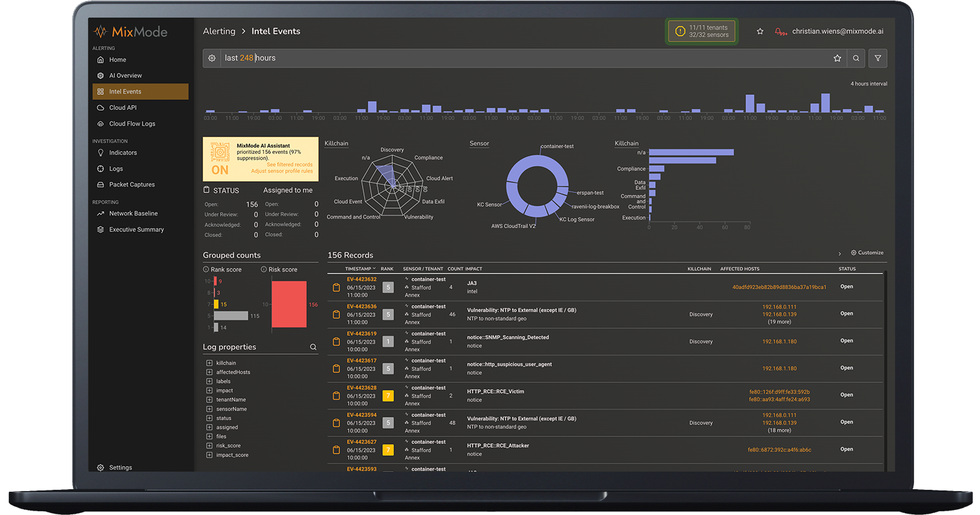The width and height of the screenshot is (980, 515).
Task: Click the Rank score info icon
Action: 206,269
